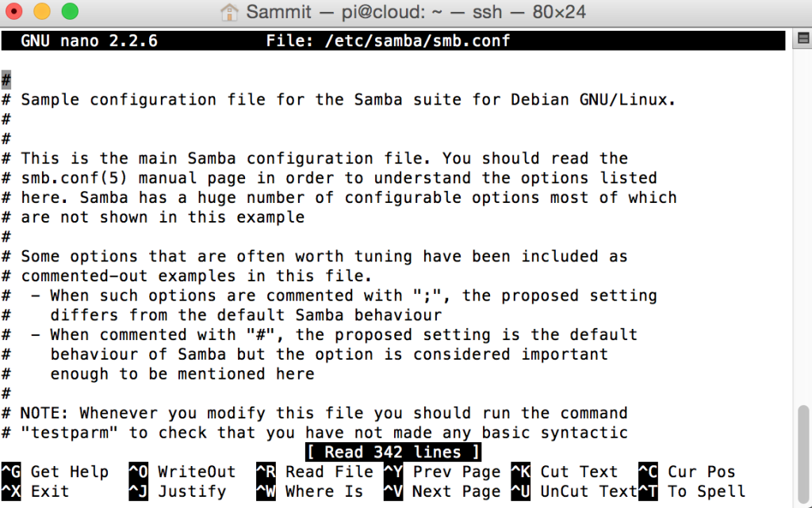Click the ^Y Prev Page shortcut
The height and width of the screenshot is (508, 812).
point(442,472)
